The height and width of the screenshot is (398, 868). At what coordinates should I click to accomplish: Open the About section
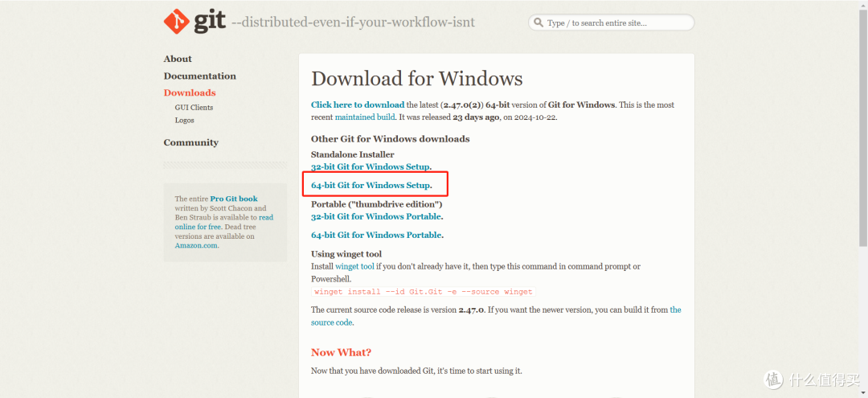click(178, 59)
